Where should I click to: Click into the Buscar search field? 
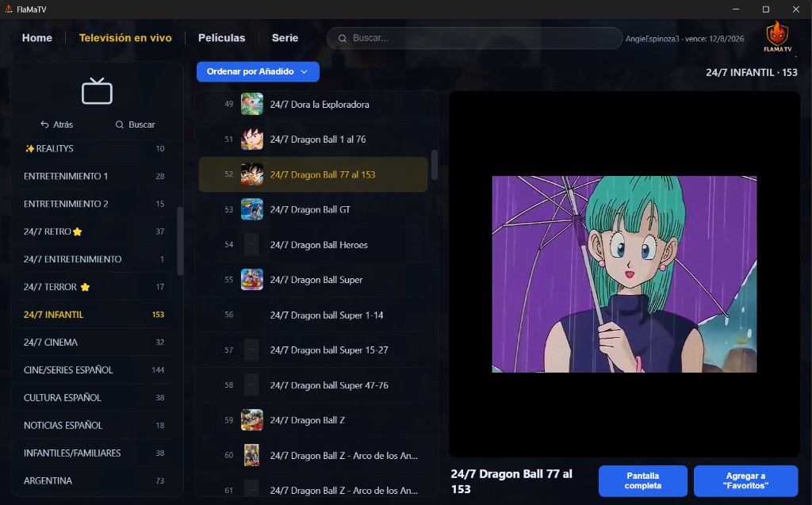(x=474, y=38)
